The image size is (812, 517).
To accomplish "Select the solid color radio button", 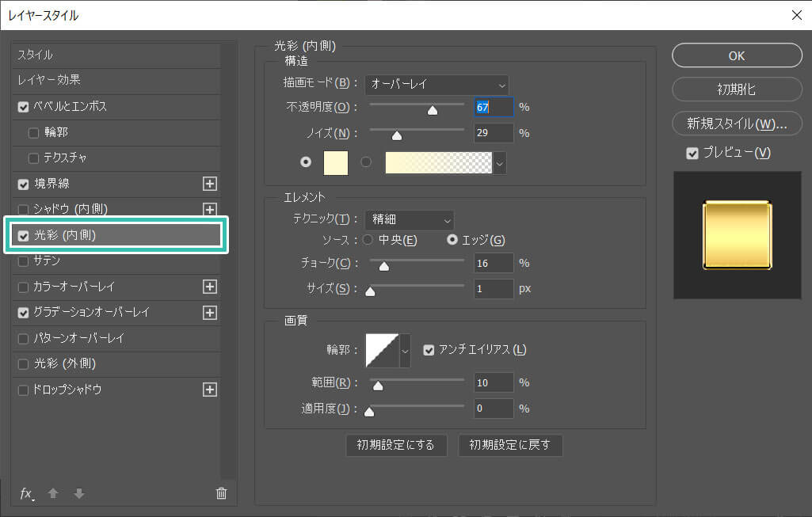I will click(306, 162).
